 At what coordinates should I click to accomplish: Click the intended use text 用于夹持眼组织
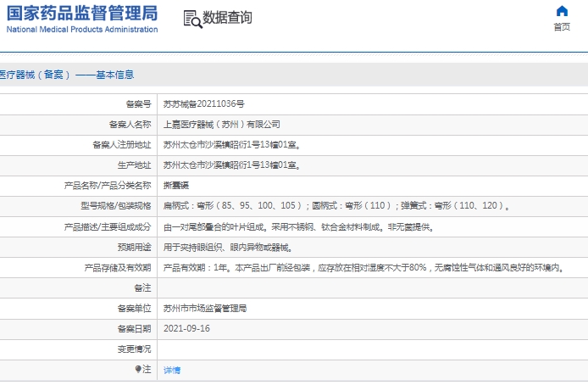click(228, 248)
